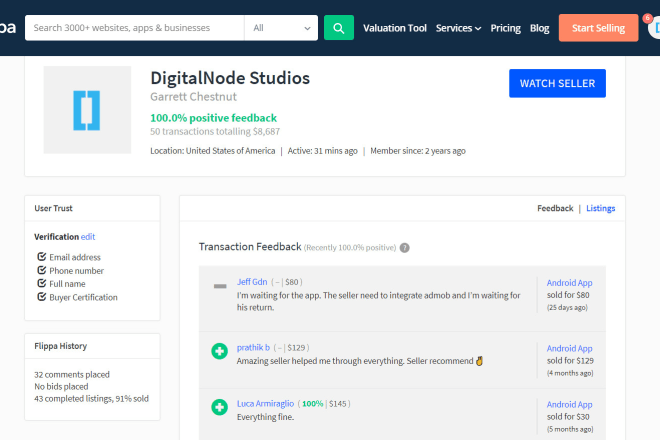Click the 100.0% positive feedback text
Screen dimensions: 660x440
[213, 118]
